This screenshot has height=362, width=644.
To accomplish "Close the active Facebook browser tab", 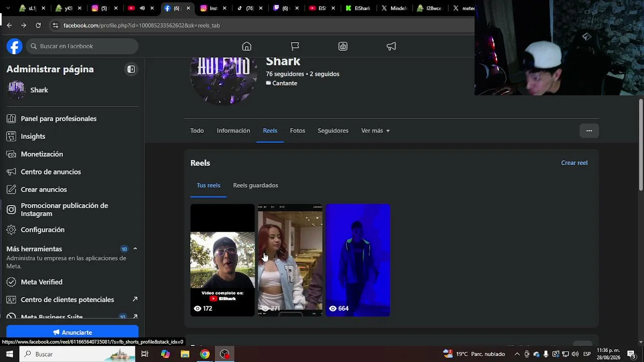I will click(188, 8).
